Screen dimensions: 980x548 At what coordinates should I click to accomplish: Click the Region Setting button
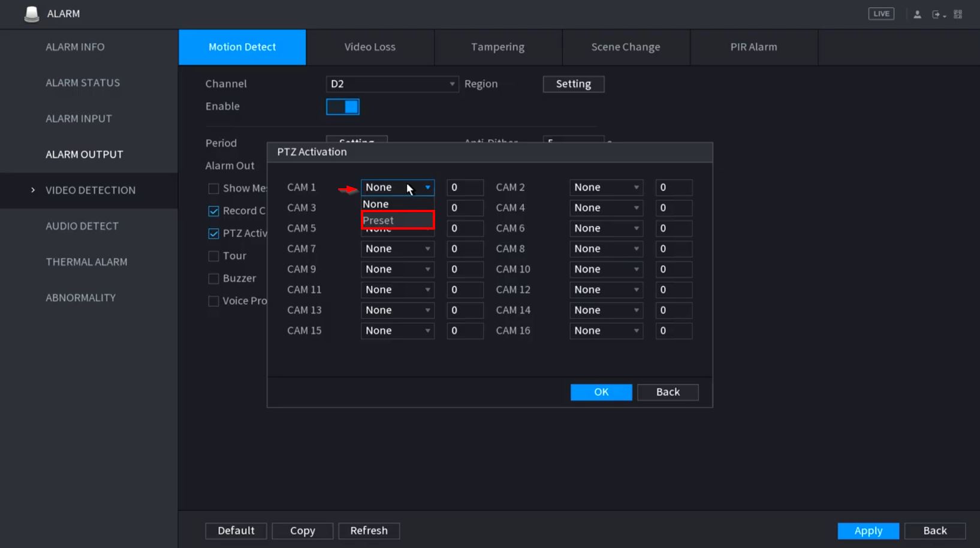573,84
